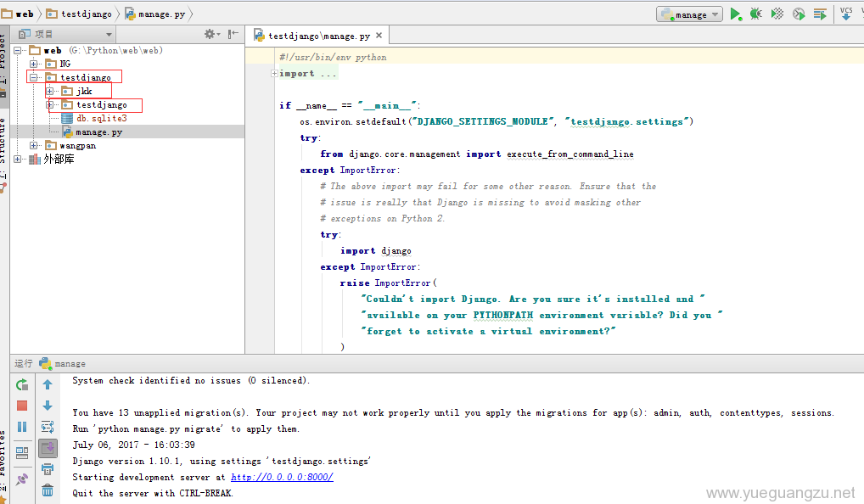The height and width of the screenshot is (504, 864).
Task: Open project panel settings gear
Action: (x=211, y=34)
